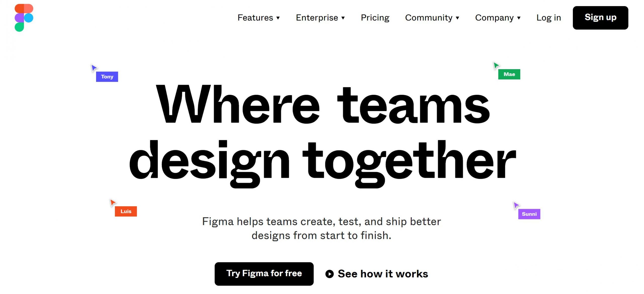This screenshot has width=644, height=294.
Task: Click the Figma logo icon
Action: [x=24, y=18]
